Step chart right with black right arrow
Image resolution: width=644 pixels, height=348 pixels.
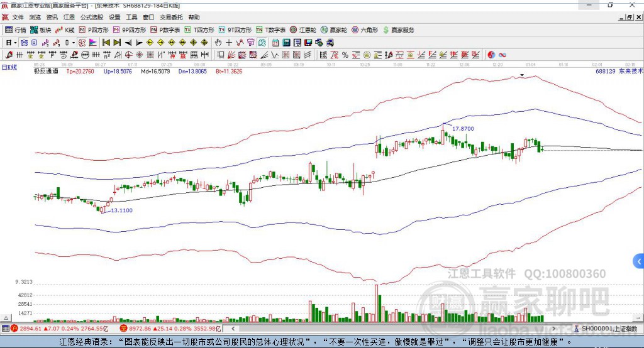coord(139,43)
